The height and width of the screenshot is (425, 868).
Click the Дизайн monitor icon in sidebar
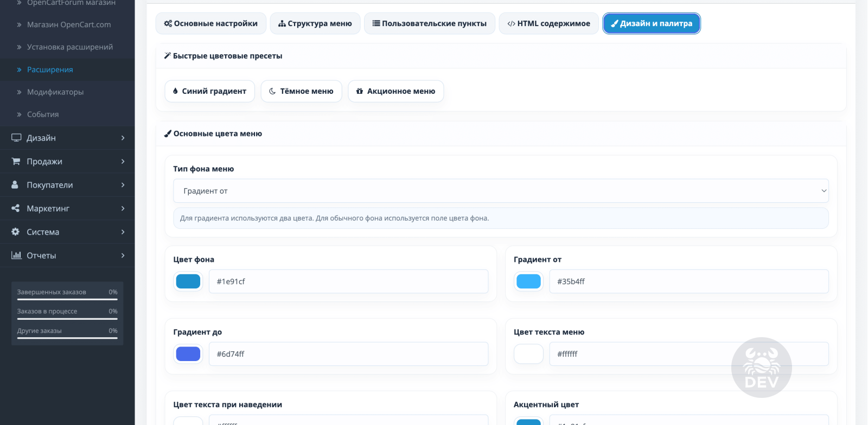(16, 138)
